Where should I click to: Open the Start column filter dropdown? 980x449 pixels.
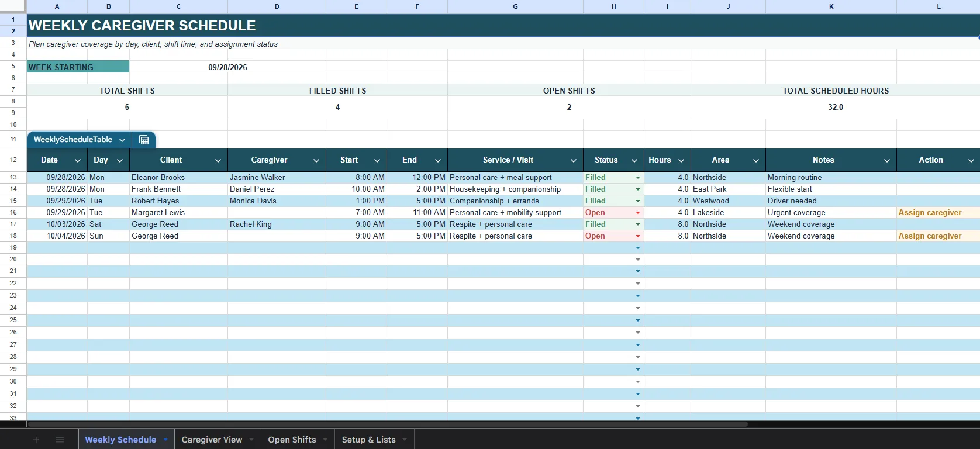377,160
